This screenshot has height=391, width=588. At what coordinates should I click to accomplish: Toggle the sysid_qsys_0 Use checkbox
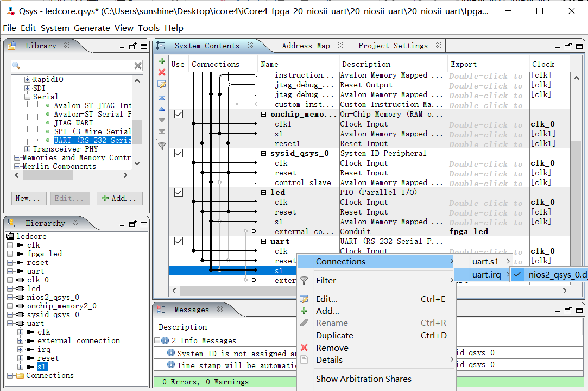178,154
